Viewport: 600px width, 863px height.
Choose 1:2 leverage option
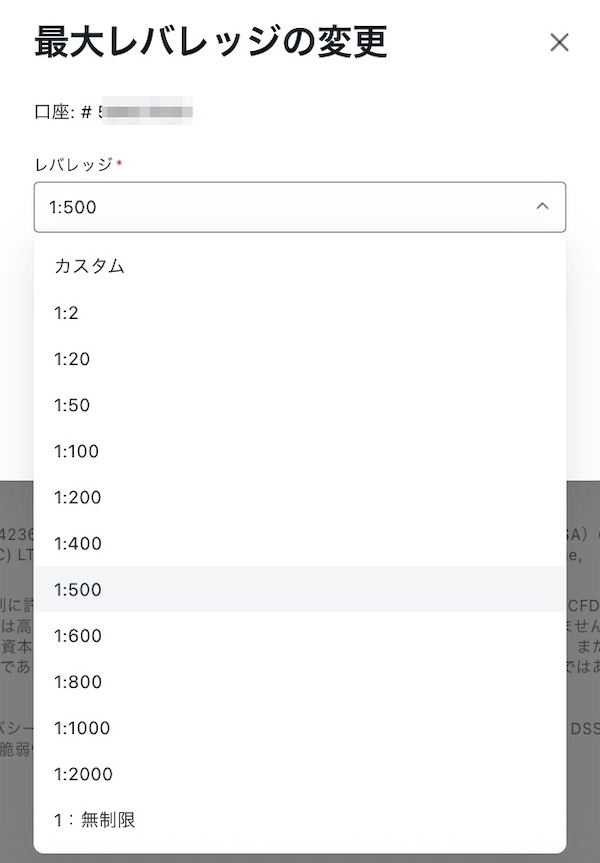click(67, 313)
